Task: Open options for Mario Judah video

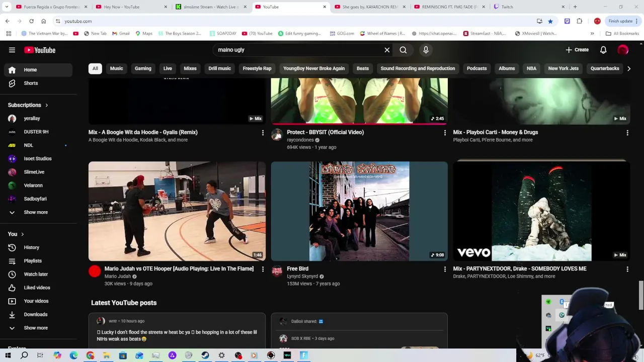Action: click(263, 269)
